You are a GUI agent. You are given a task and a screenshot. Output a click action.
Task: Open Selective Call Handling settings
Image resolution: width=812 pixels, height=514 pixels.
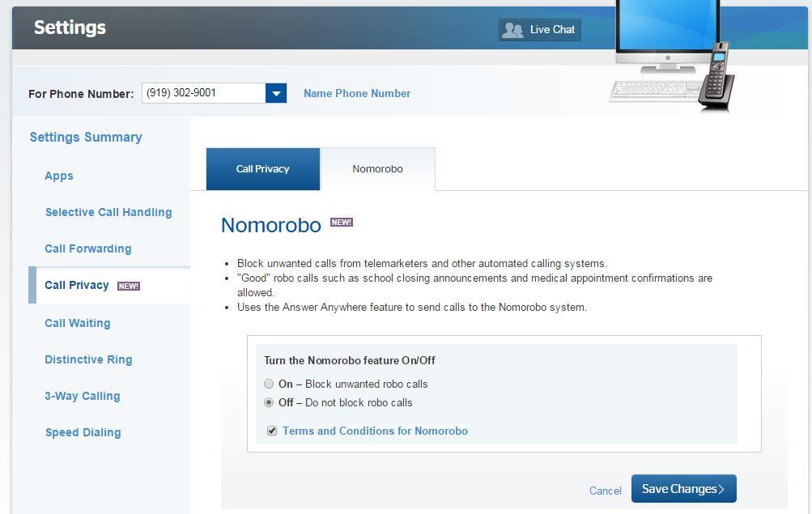pyautogui.click(x=108, y=212)
